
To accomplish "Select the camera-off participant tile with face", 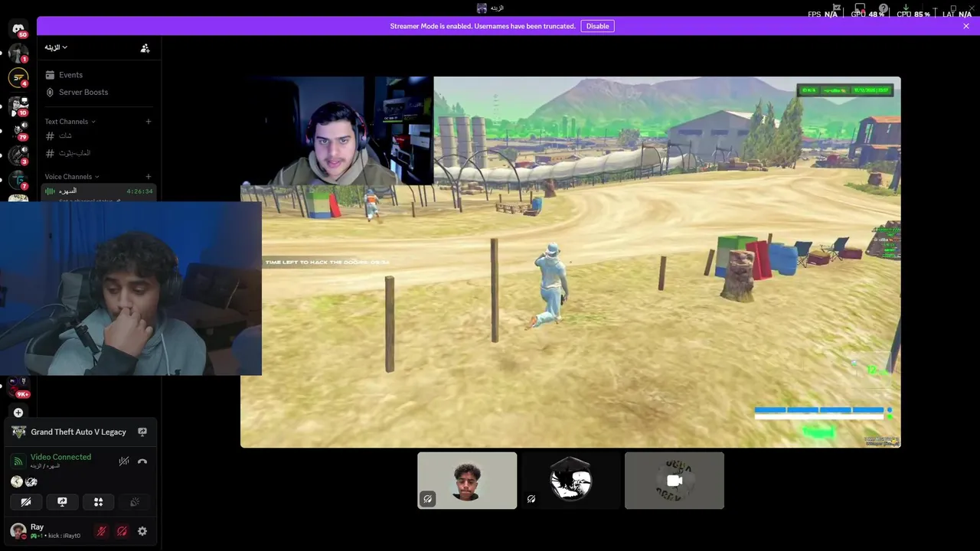I will tap(467, 481).
